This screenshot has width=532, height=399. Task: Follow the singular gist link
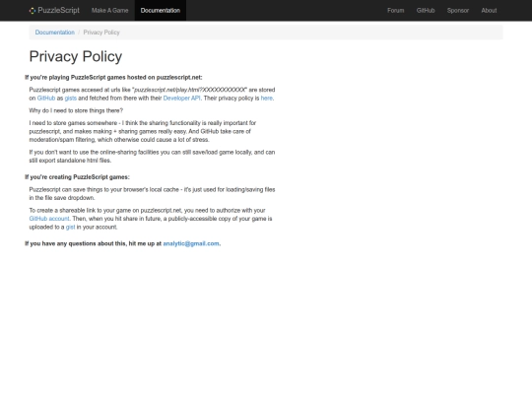[70, 227]
